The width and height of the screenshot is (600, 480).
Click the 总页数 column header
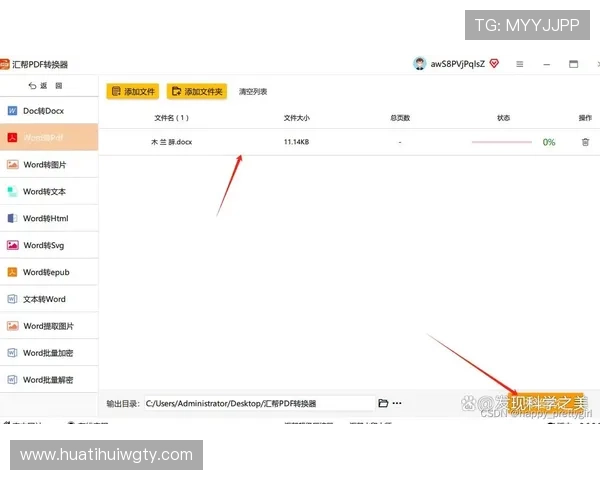[400, 118]
